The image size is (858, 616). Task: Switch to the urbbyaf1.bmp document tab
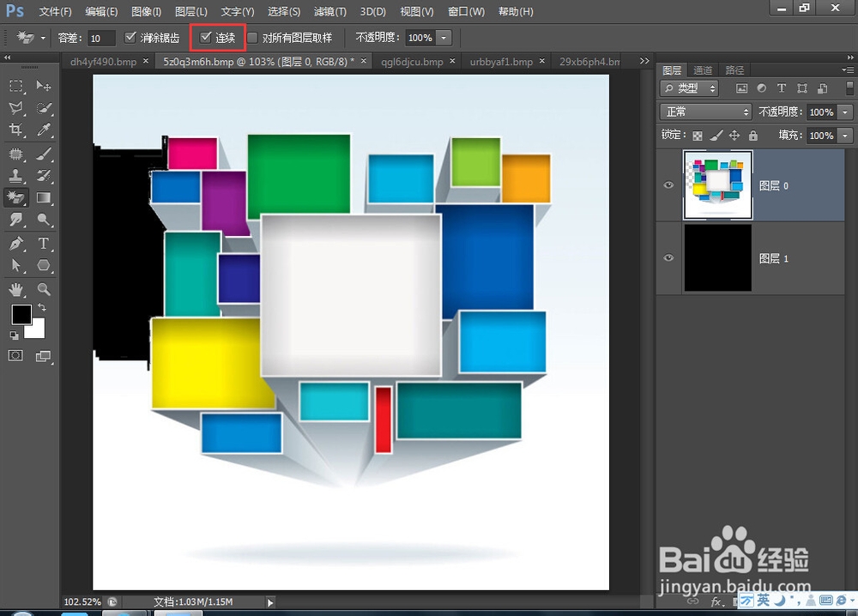501,62
